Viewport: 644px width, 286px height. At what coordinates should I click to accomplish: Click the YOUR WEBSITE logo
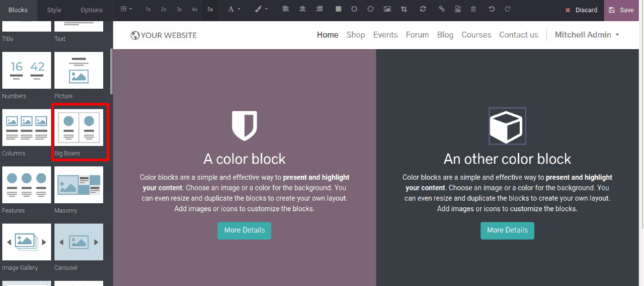[x=163, y=35]
